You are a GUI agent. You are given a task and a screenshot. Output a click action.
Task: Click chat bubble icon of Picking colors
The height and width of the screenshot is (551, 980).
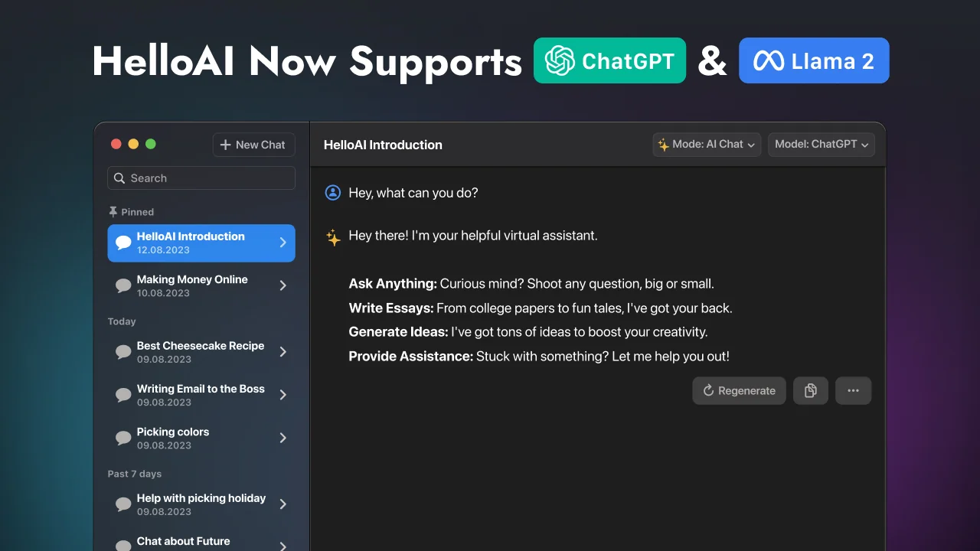[x=123, y=438]
